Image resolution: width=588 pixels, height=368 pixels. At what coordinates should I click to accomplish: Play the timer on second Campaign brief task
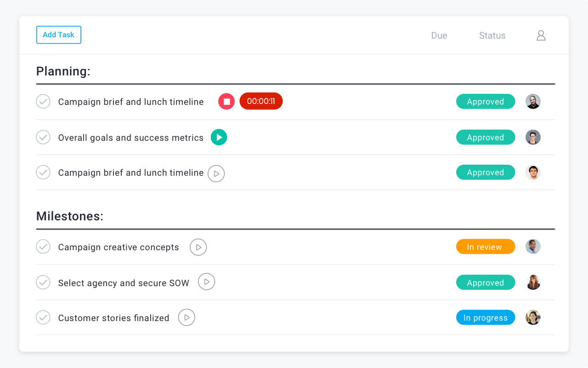point(216,173)
